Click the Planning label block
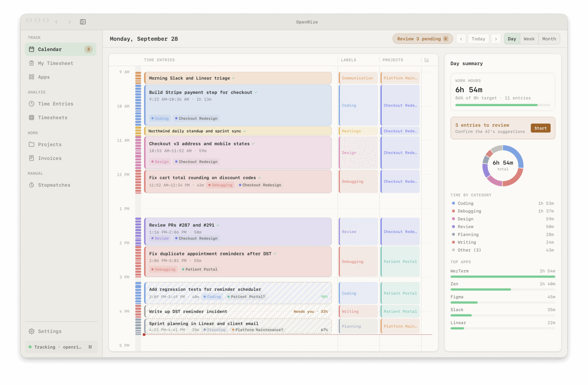Image resolution: width=588 pixels, height=385 pixels. [358, 326]
